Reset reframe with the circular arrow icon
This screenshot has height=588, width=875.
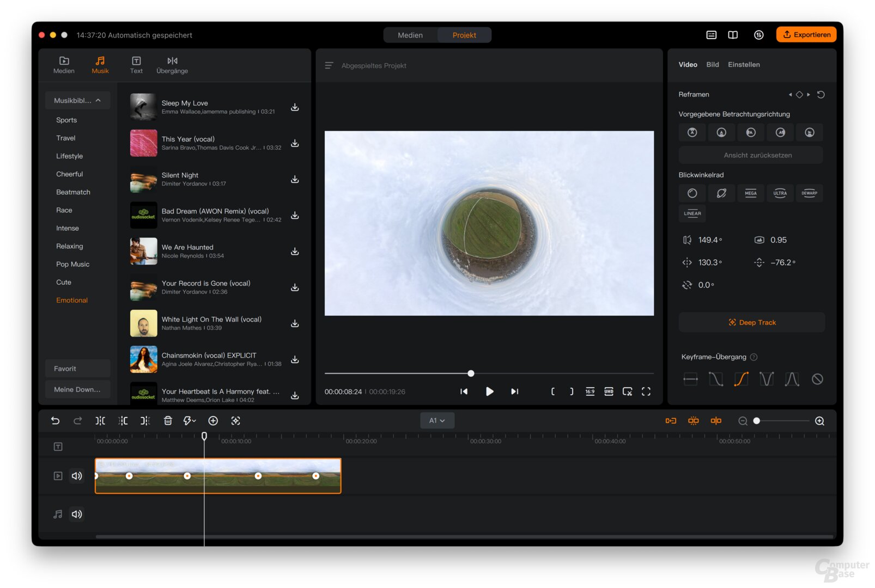click(821, 95)
